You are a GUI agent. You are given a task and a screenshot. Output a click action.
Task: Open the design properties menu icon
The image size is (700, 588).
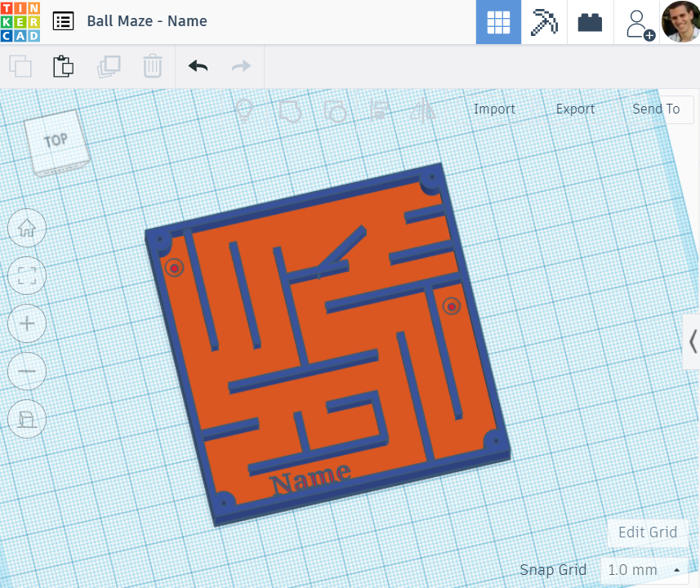pyautogui.click(x=64, y=21)
